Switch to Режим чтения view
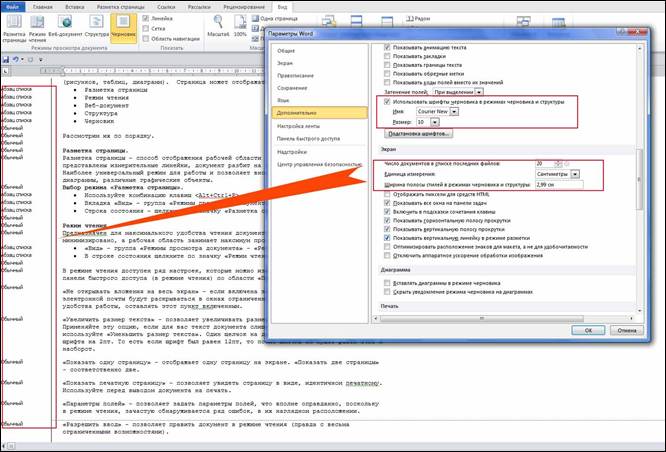 (x=37, y=28)
